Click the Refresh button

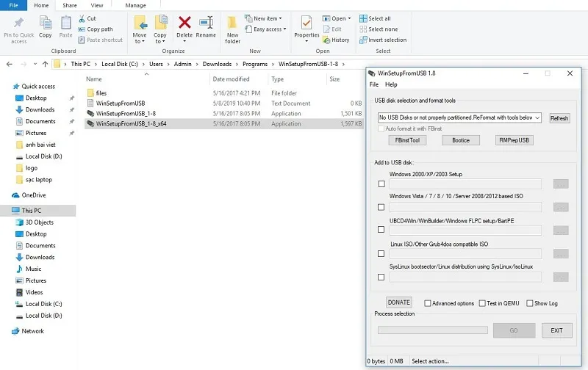tap(559, 118)
